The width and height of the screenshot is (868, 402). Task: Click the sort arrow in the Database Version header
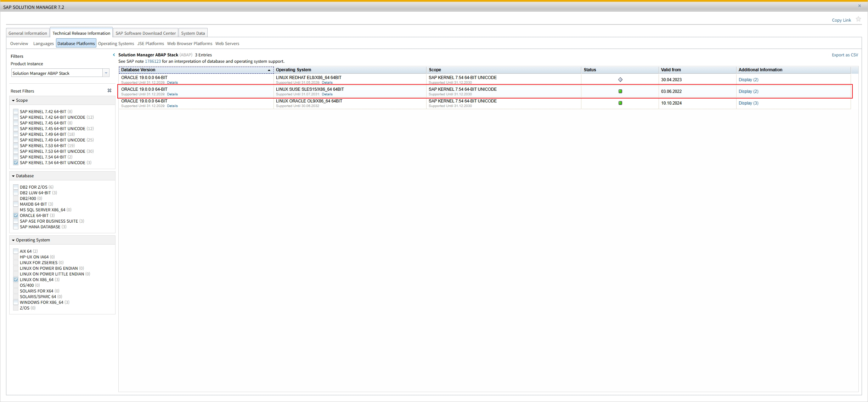pos(269,70)
